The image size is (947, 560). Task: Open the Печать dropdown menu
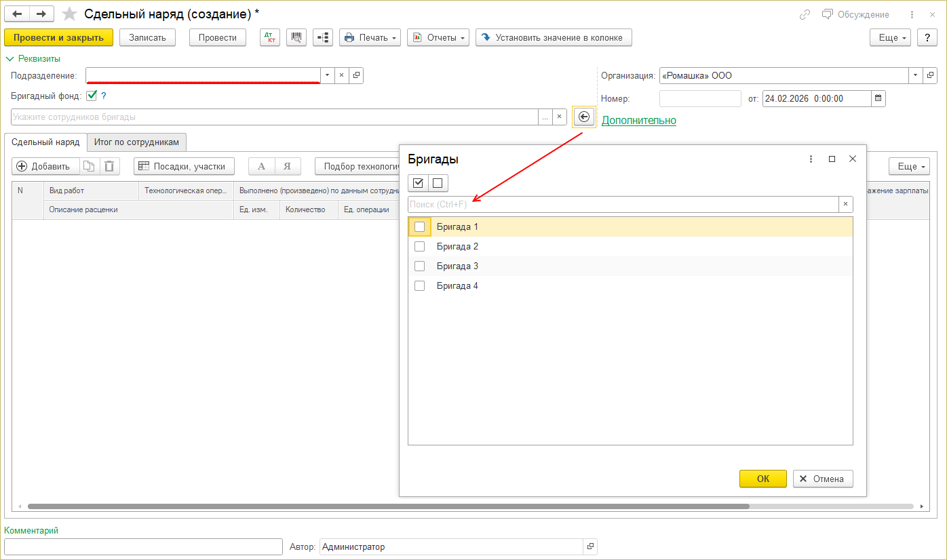[x=370, y=38]
